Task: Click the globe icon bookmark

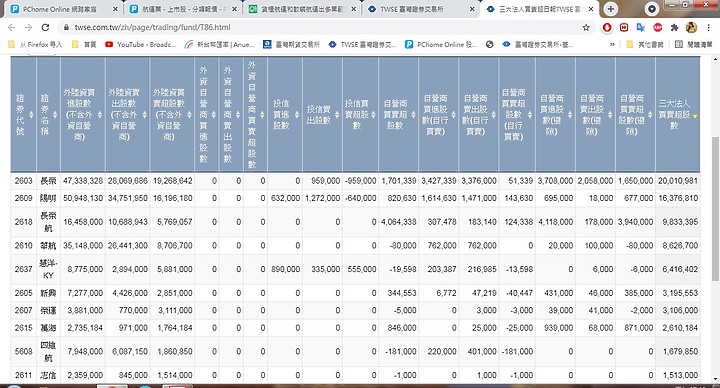Action: (489, 45)
